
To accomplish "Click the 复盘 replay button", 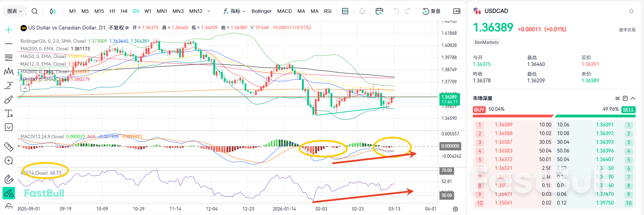I will [x=431, y=11].
